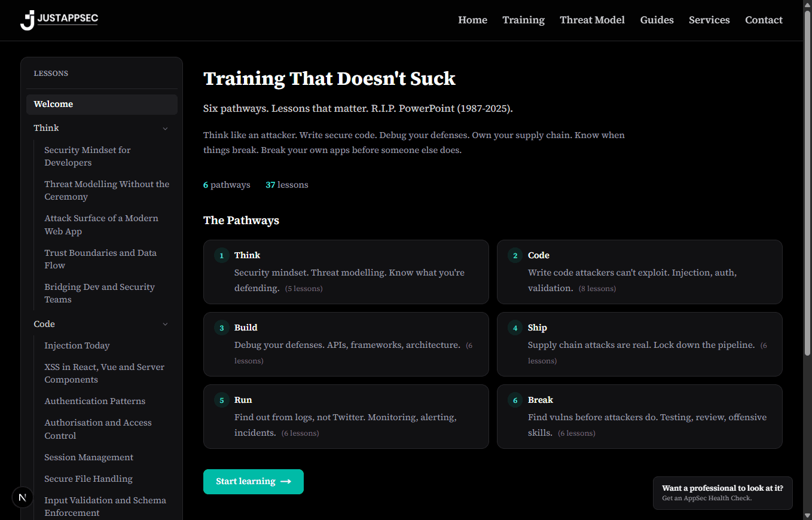Open the AppSec Health Check popup
Image resolution: width=812 pixels, height=520 pixels.
[x=723, y=493]
